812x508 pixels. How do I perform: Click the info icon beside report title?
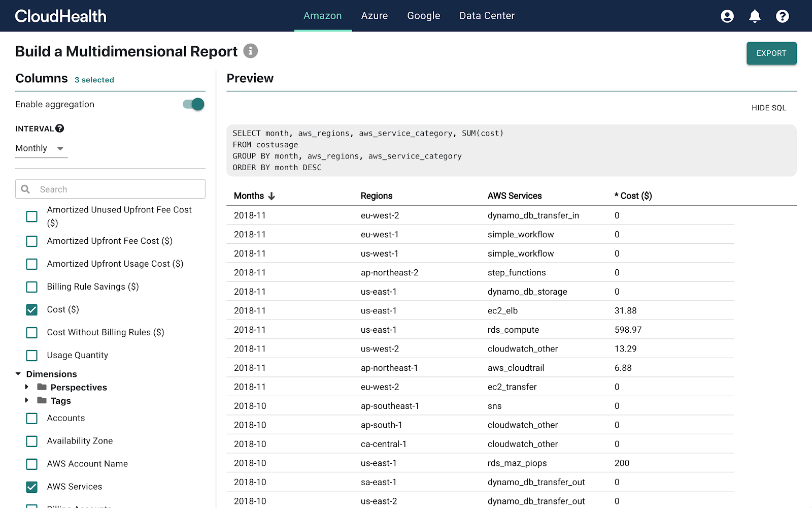click(x=251, y=51)
